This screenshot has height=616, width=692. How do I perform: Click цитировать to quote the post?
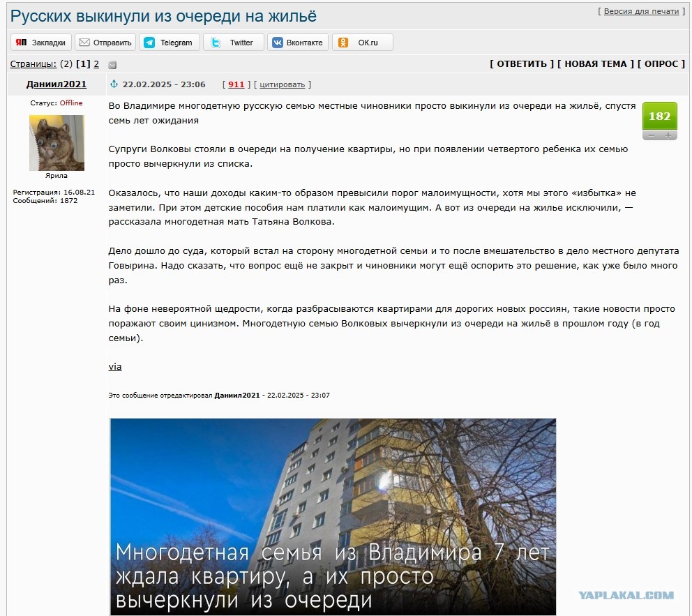(x=282, y=84)
